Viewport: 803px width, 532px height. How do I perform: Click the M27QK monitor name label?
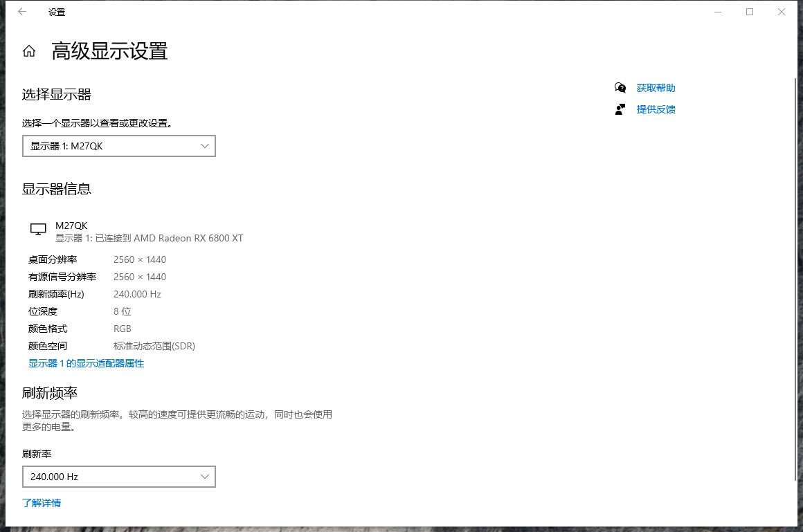(x=71, y=225)
